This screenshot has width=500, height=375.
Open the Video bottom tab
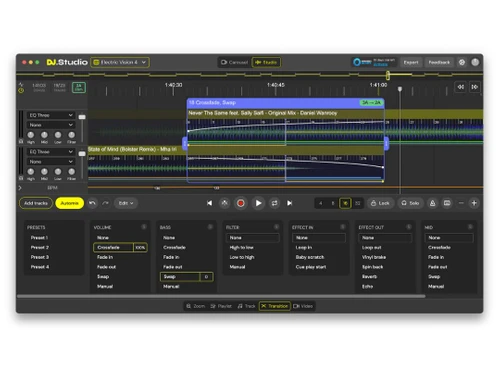[x=303, y=306]
